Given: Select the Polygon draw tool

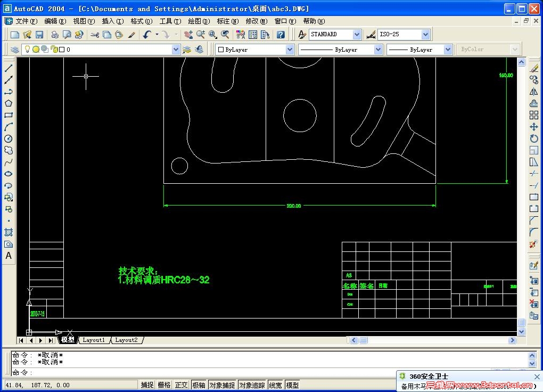Looking at the screenshot, I should point(9,103).
